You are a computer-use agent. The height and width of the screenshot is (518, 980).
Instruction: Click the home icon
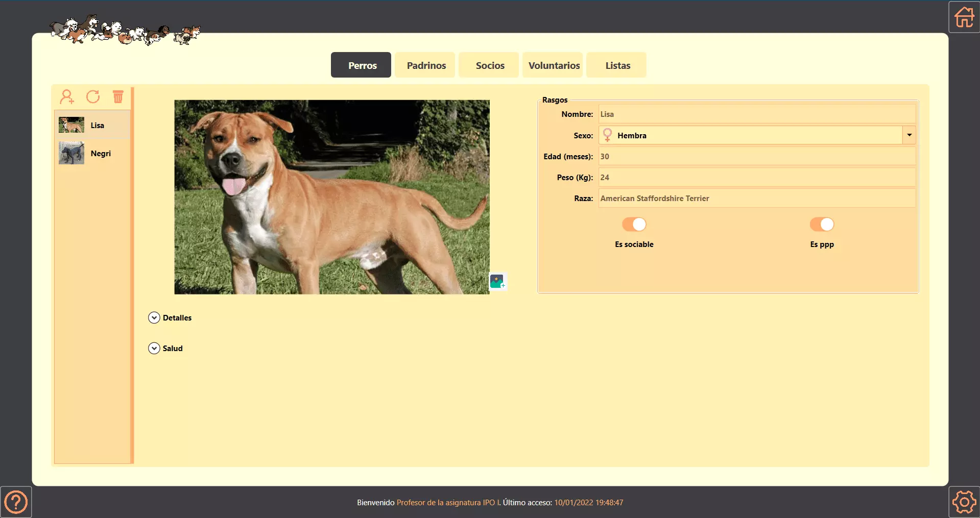click(964, 17)
